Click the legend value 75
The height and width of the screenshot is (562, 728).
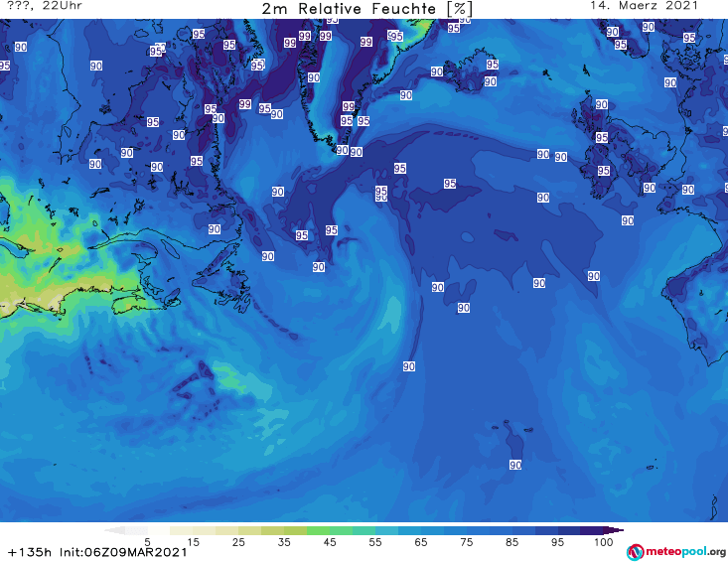coord(467,542)
